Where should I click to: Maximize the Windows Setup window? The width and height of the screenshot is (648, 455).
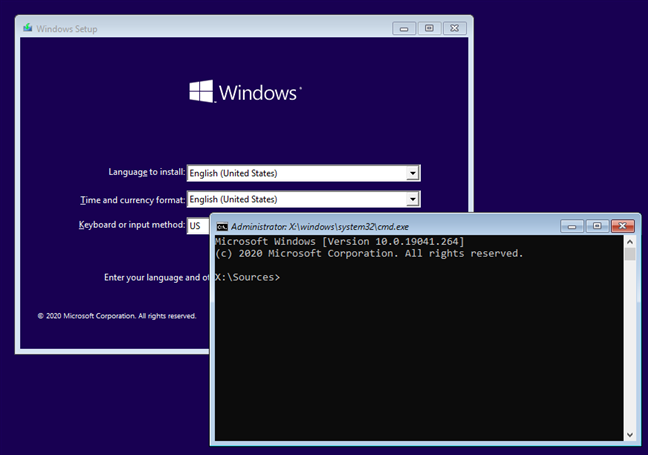[429, 28]
